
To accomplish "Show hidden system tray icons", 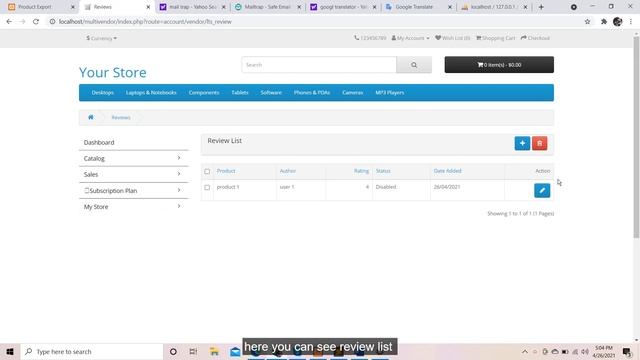I will (x=525, y=351).
